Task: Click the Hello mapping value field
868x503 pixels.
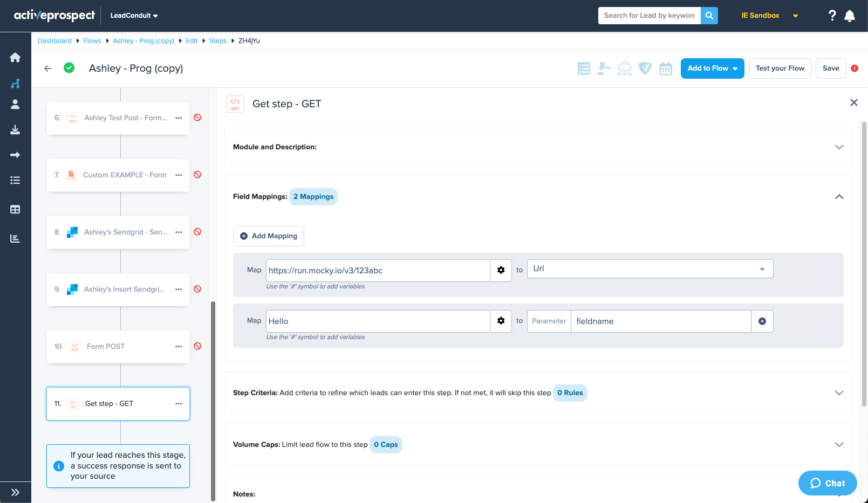Action: (378, 321)
